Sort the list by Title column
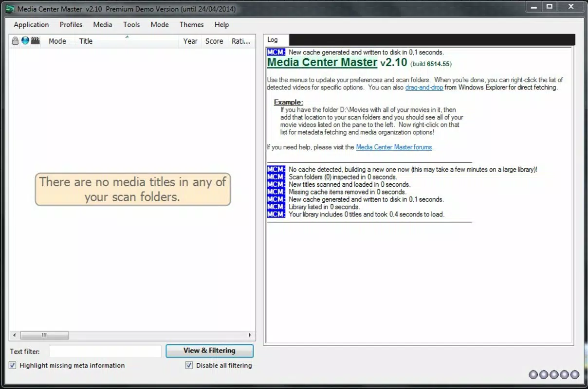Screen dimensions: 588x389 (x=128, y=41)
